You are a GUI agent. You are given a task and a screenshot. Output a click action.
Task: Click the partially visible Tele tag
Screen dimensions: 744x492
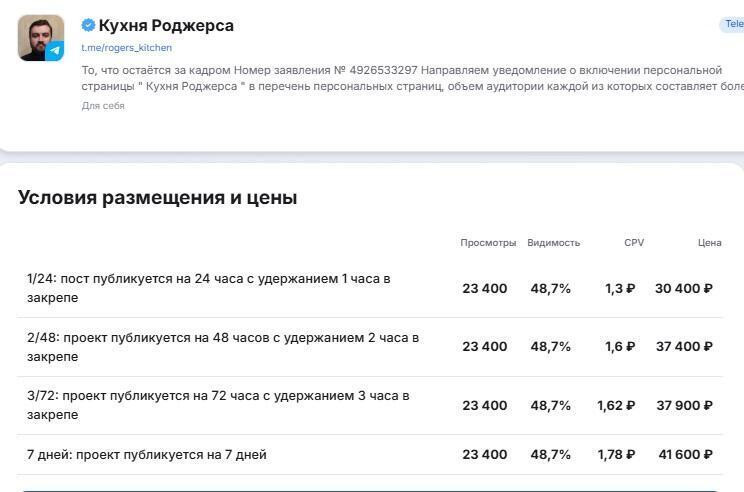[x=732, y=25]
